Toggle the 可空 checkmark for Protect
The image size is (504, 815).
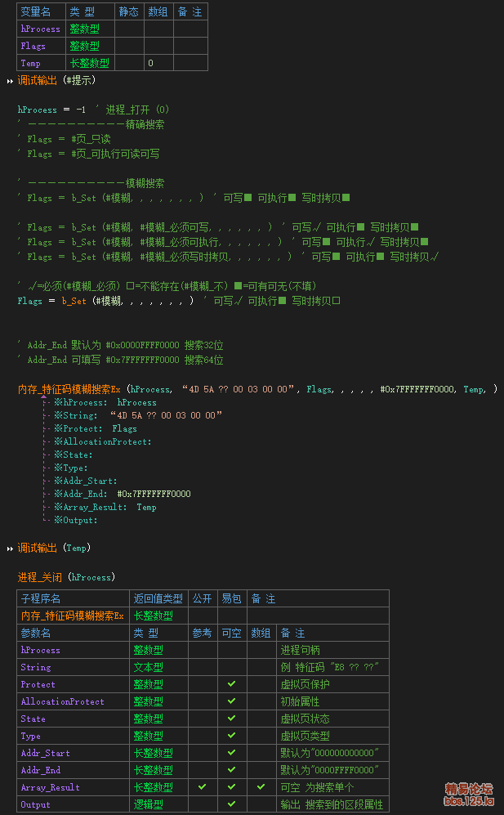point(231,684)
